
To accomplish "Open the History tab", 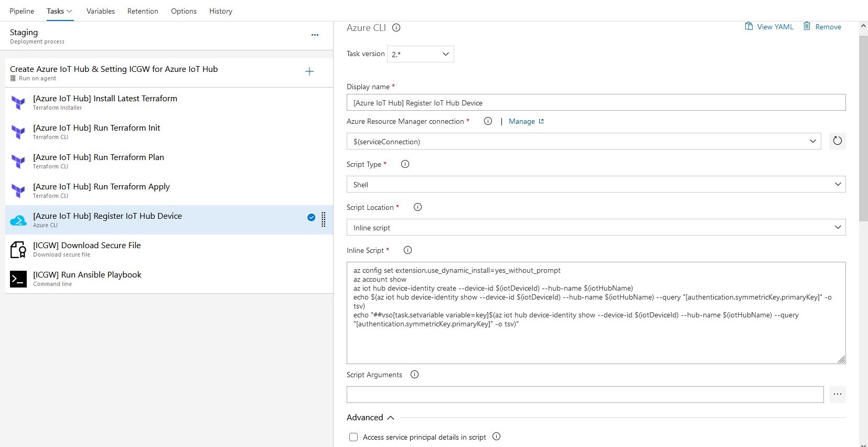I will point(220,11).
